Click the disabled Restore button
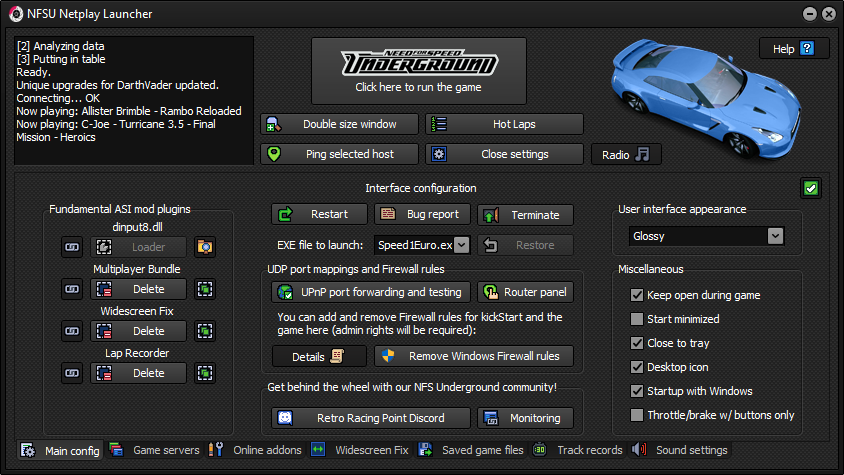The height and width of the screenshot is (475, 844). coord(525,245)
